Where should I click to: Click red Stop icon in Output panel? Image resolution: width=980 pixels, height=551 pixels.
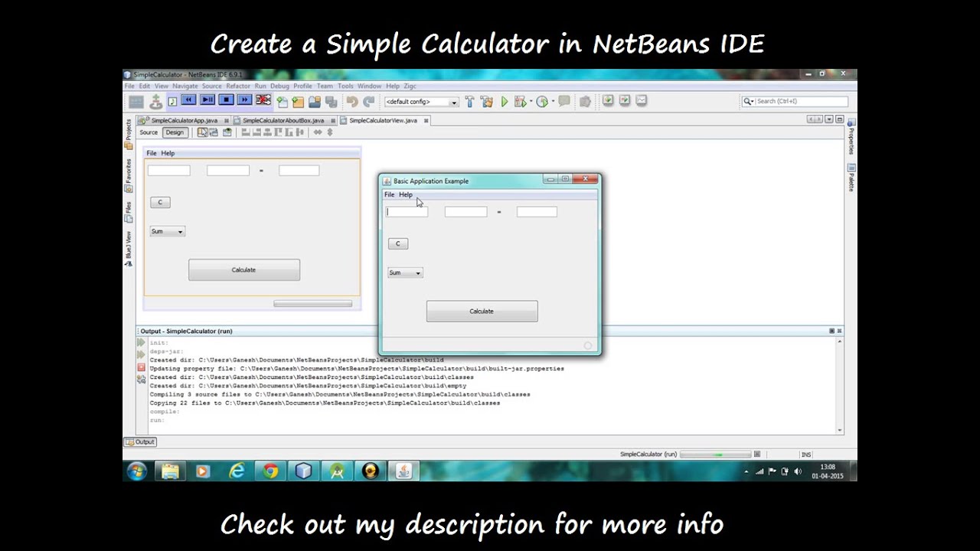point(141,367)
